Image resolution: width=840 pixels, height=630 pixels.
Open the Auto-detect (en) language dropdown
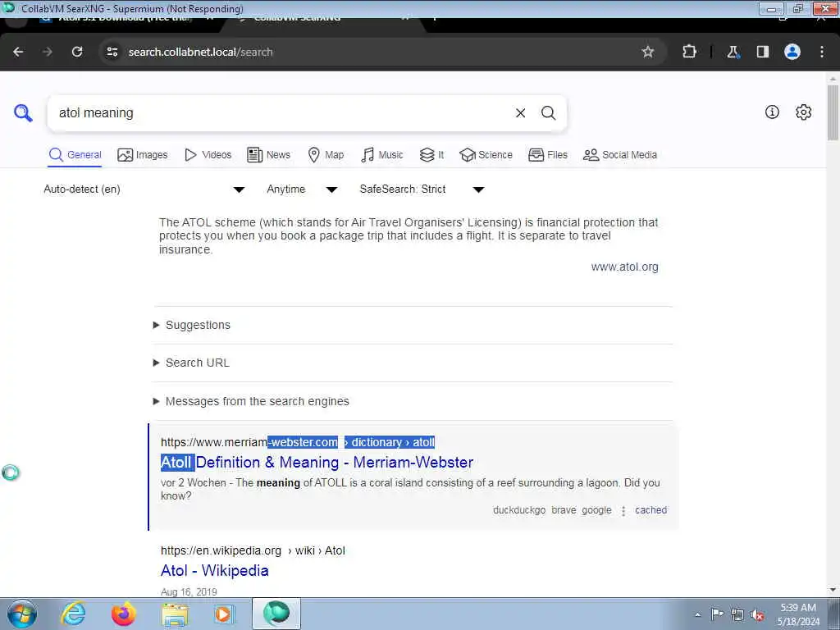tap(144, 189)
